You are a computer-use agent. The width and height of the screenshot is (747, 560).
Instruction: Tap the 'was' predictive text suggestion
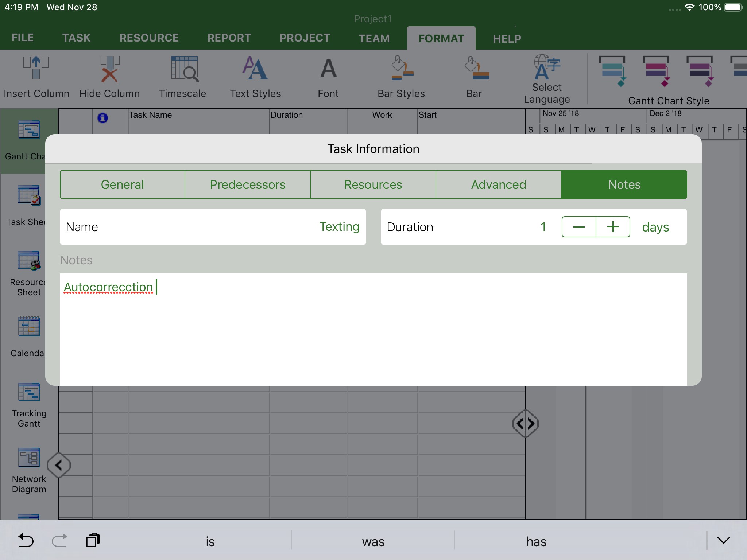373,541
